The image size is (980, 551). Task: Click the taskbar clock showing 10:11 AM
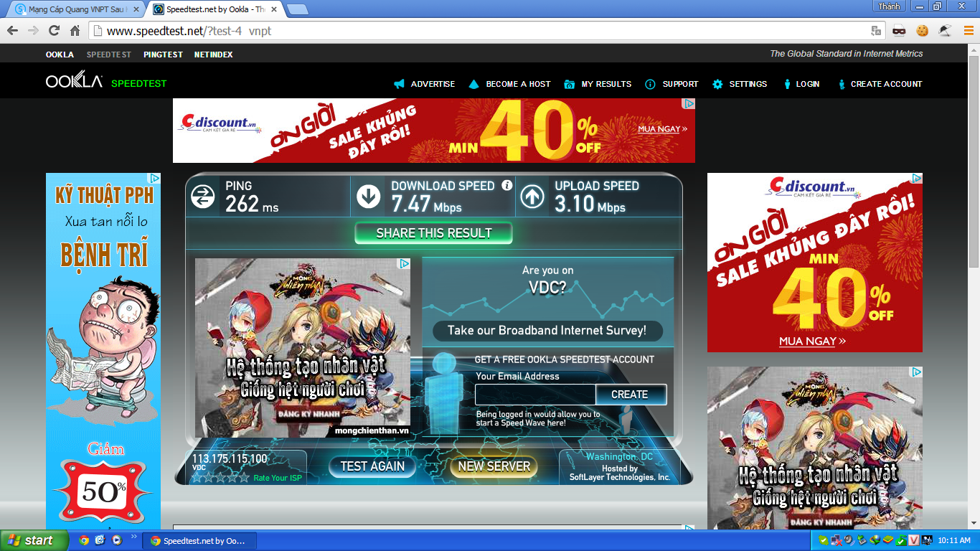(954, 540)
